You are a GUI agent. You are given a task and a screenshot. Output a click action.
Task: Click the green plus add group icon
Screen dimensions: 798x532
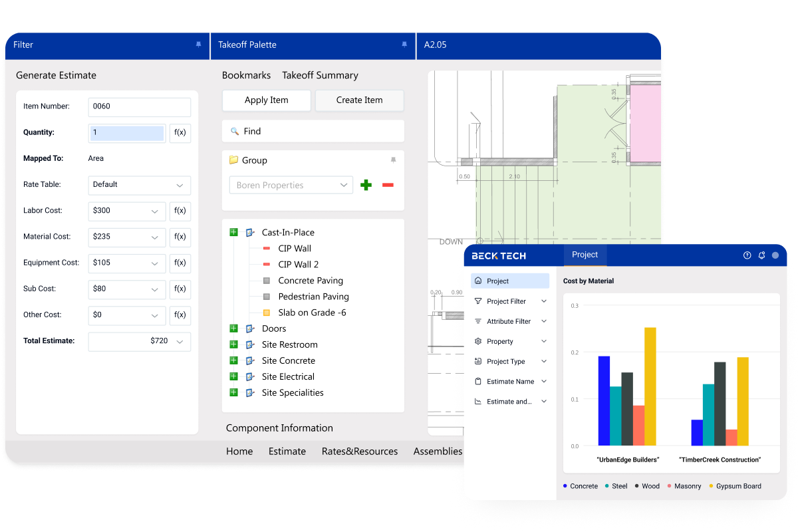click(366, 185)
